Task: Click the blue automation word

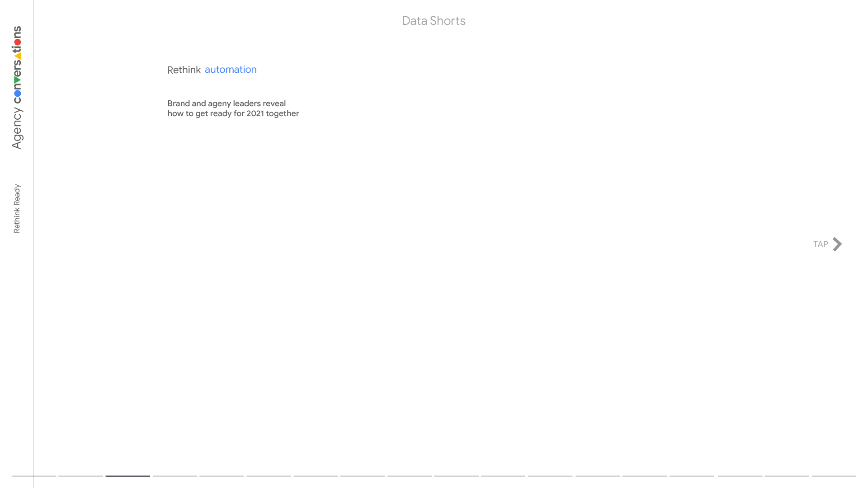Action: (231, 70)
